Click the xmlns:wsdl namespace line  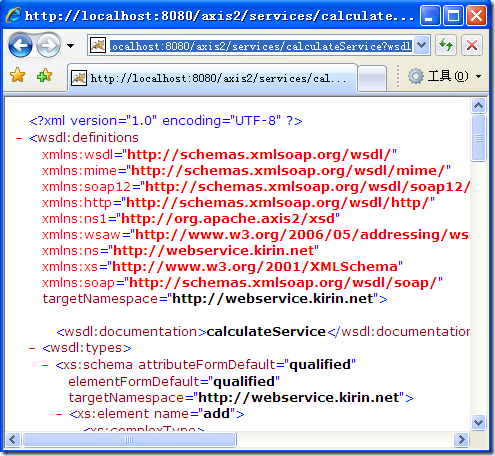(x=219, y=155)
